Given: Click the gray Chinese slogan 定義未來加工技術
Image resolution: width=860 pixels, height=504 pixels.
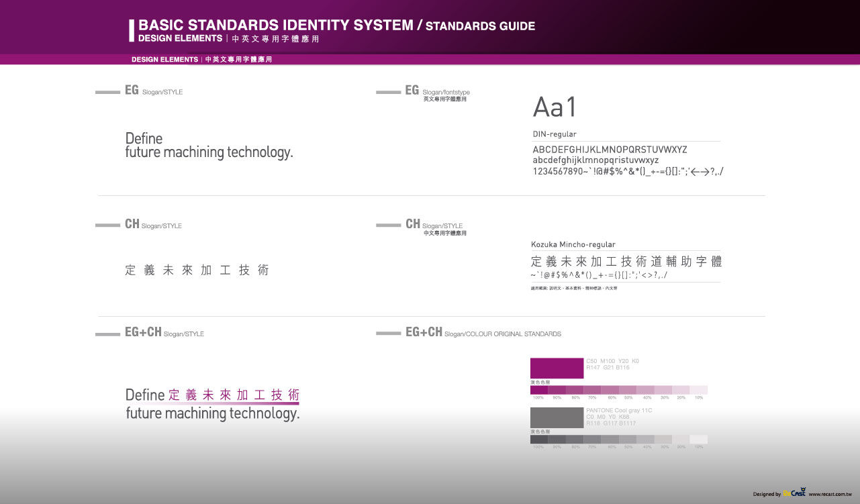Looking at the screenshot, I should [197, 270].
